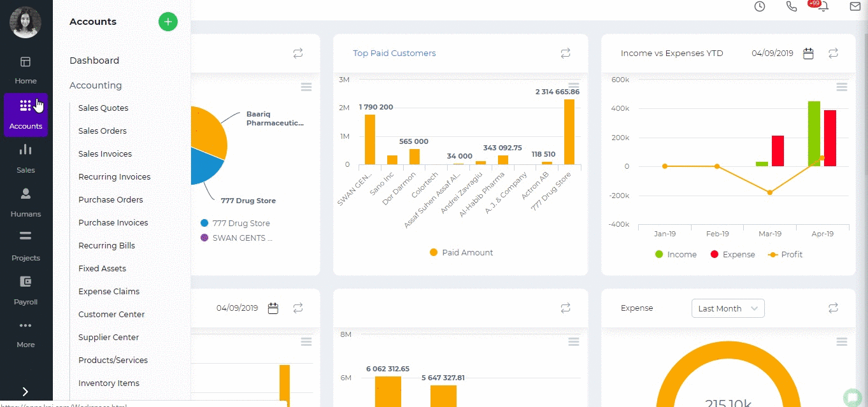Open the Home section in sidebar
Screen dimensions: 868x407
click(x=25, y=70)
